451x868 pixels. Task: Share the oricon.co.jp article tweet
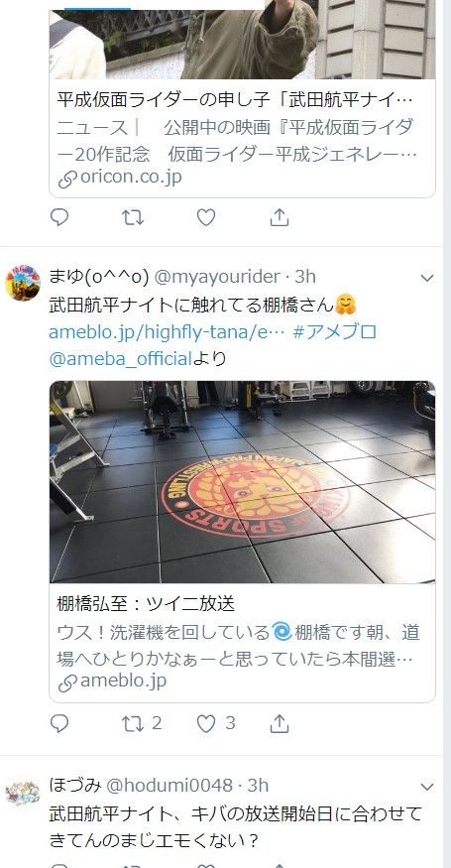(280, 217)
